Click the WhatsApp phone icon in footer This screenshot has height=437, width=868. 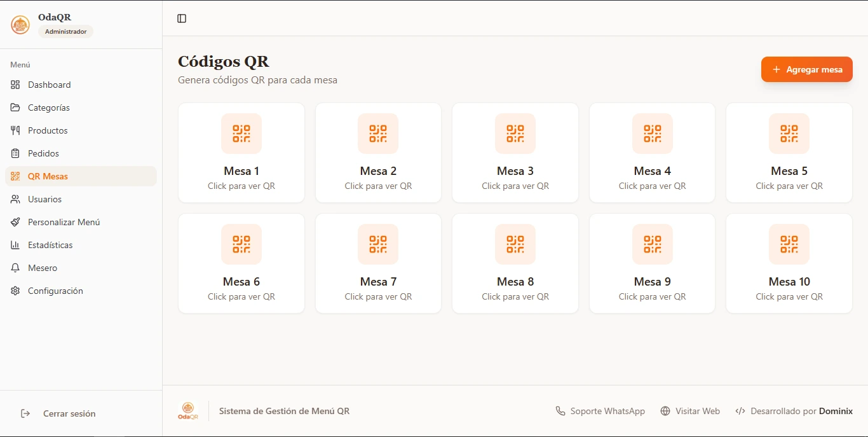[560, 411]
